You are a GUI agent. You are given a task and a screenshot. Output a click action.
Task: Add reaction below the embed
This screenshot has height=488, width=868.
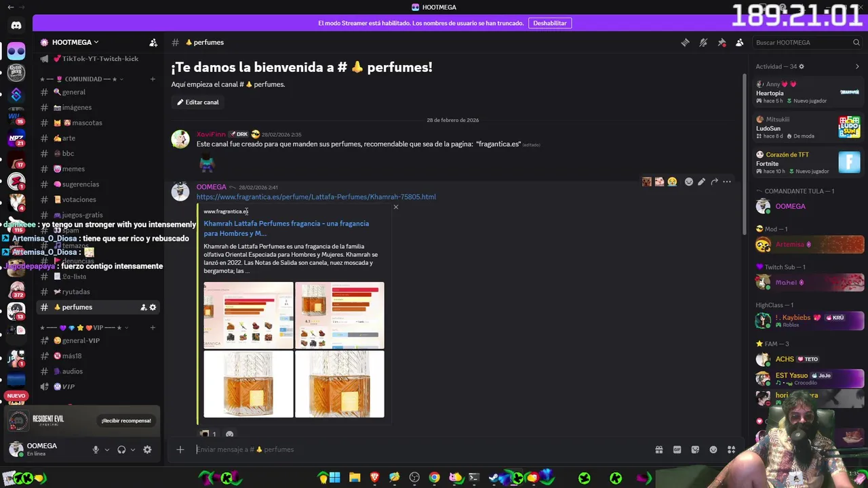click(229, 434)
